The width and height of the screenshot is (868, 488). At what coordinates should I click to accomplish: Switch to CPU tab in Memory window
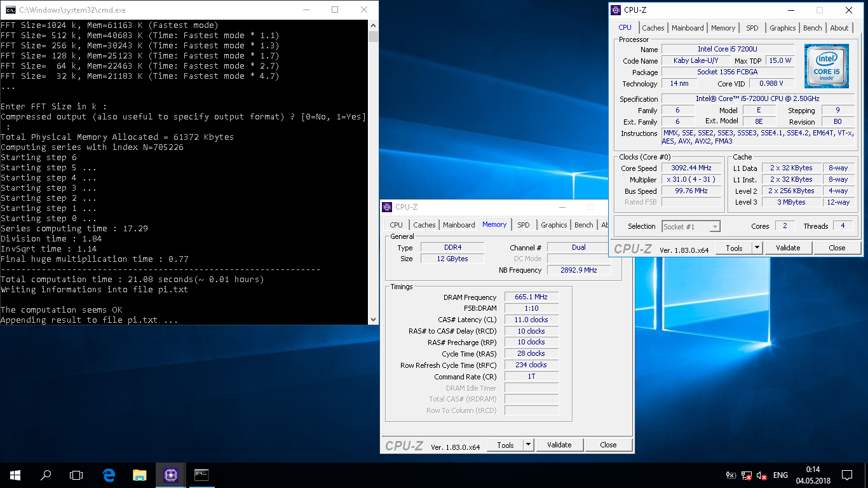point(396,225)
